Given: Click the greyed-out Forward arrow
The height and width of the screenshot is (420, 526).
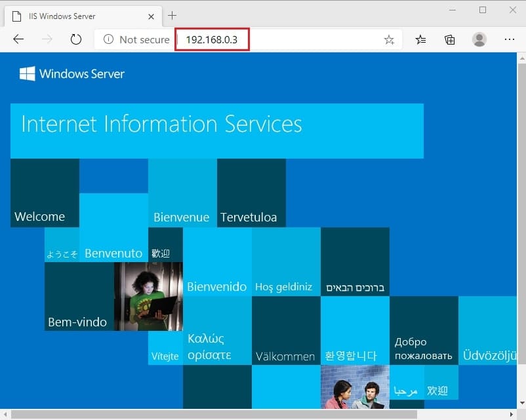Looking at the screenshot, I should (47, 39).
